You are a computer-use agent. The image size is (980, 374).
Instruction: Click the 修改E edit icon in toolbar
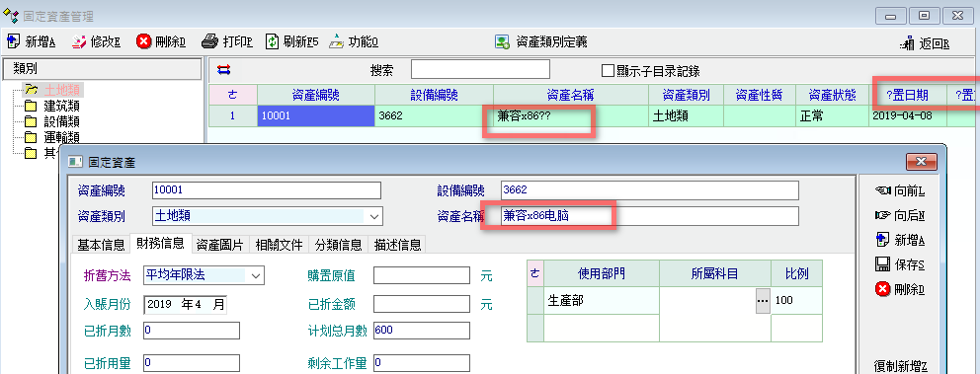click(79, 41)
